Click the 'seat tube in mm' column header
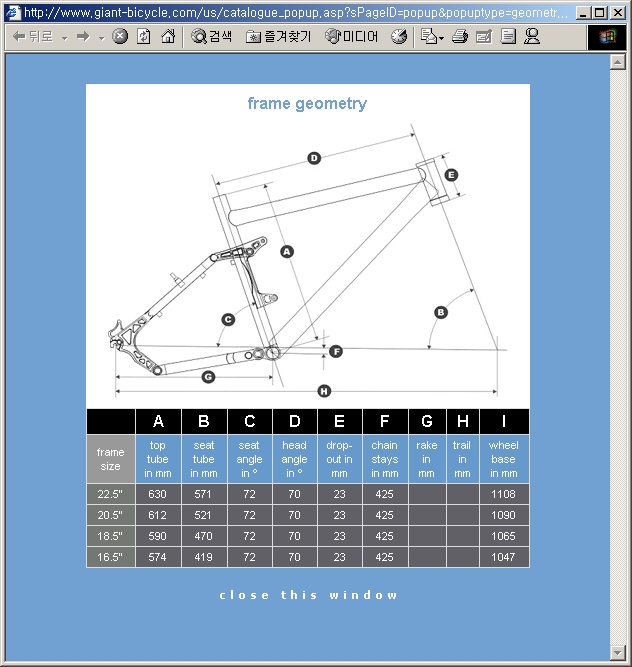The image size is (632, 667). click(204, 459)
